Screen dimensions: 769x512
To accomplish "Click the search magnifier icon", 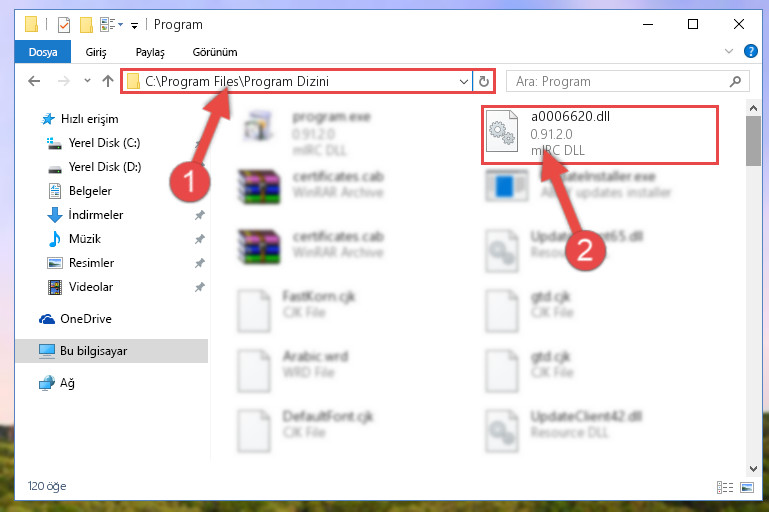I will (735, 81).
